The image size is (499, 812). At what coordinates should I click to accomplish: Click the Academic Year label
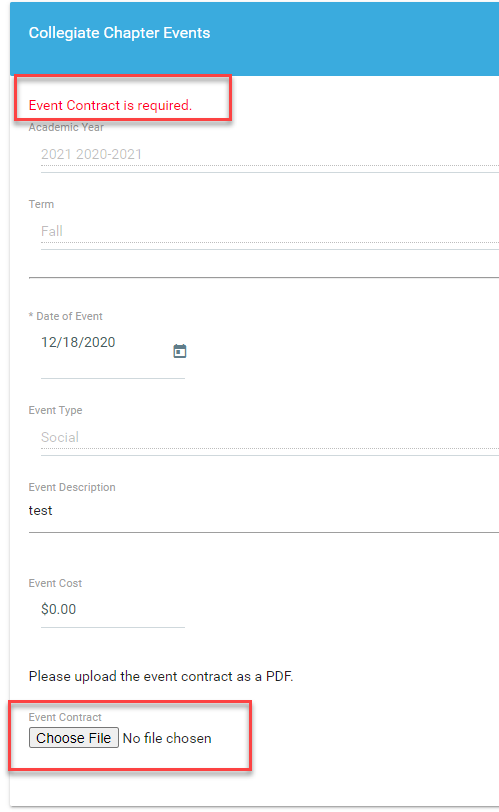(66, 127)
